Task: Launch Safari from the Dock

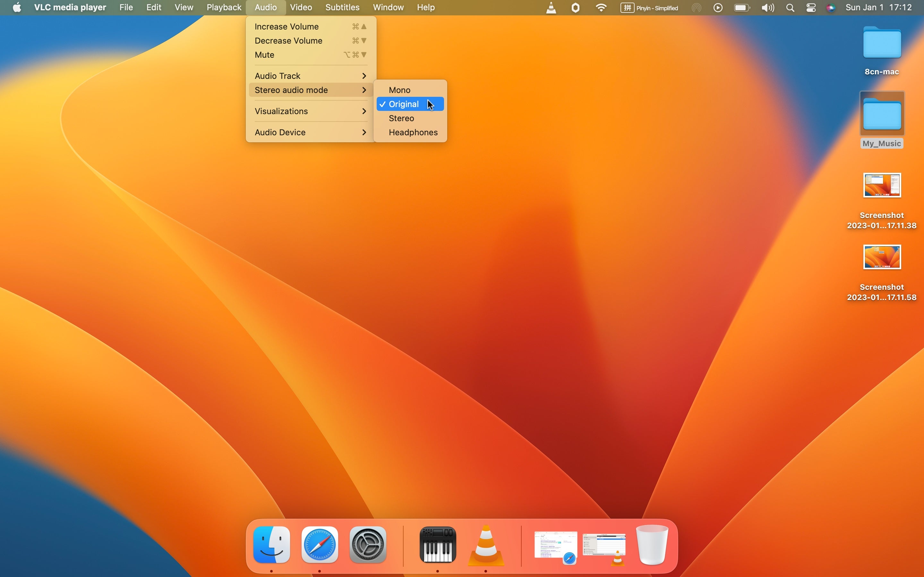Action: point(320,545)
